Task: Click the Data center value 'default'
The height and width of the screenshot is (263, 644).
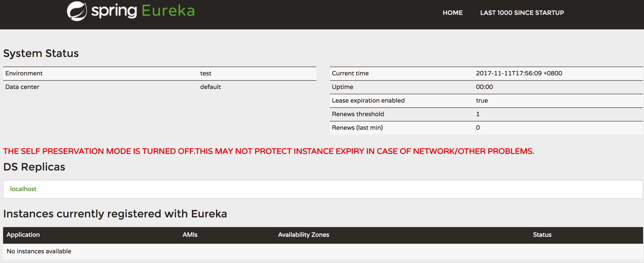Action: tap(210, 87)
